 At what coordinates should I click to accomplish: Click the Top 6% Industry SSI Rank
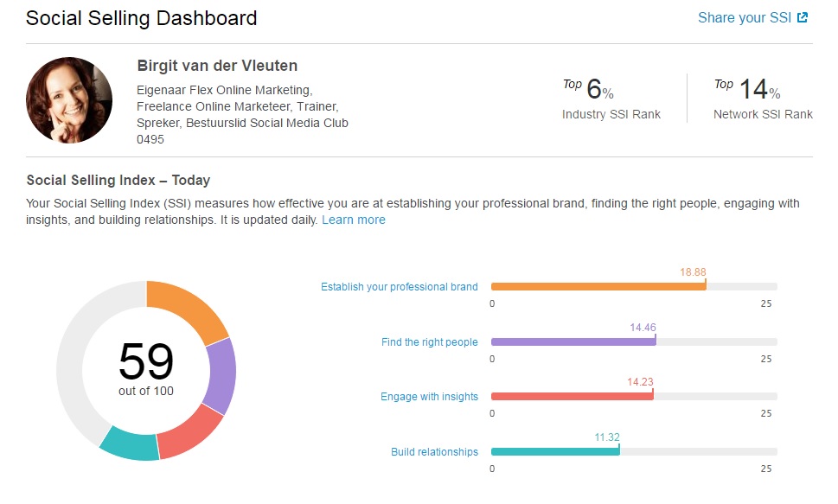point(611,99)
